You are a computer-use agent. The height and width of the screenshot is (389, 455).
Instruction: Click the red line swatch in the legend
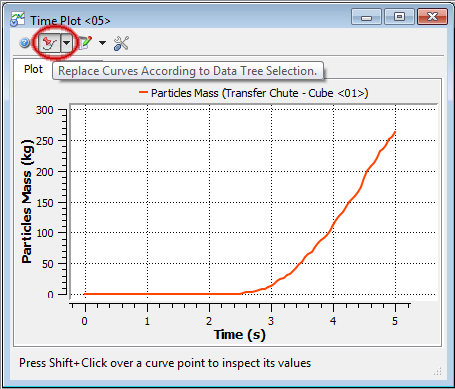click(x=143, y=92)
